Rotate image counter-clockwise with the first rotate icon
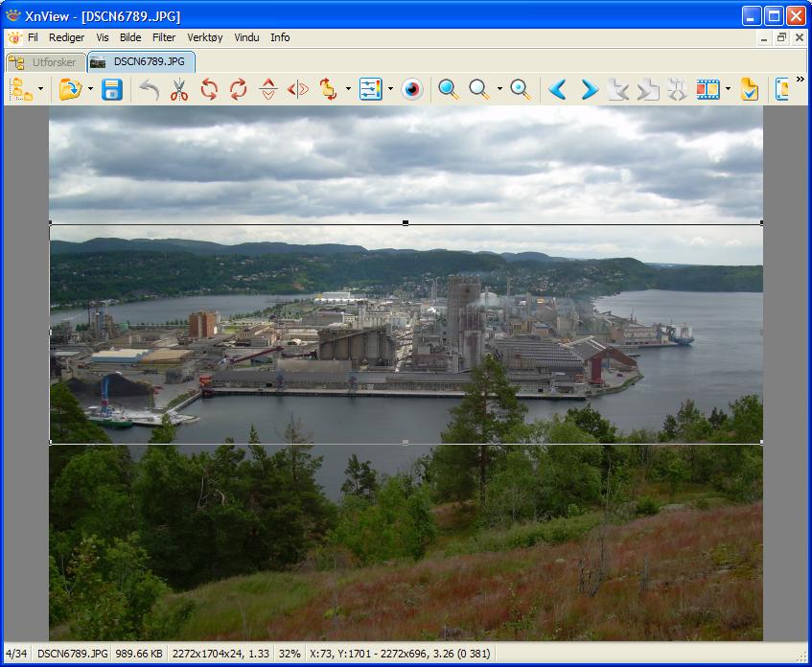Image resolution: width=812 pixels, height=667 pixels. point(209,89)
